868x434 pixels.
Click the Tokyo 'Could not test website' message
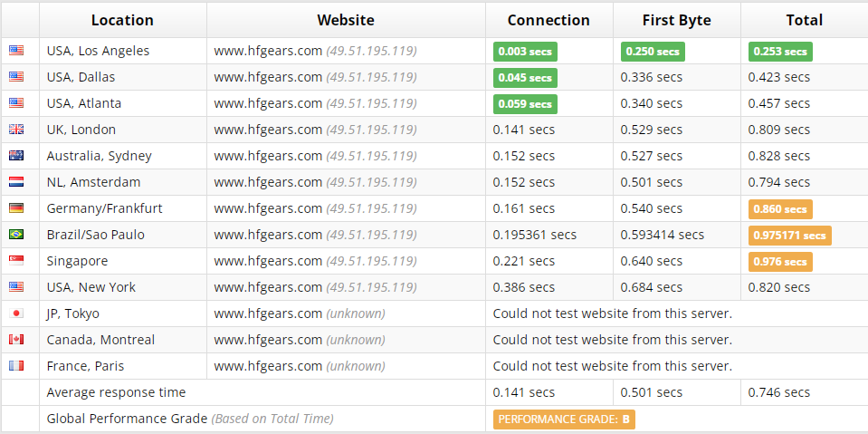point(612,313)
